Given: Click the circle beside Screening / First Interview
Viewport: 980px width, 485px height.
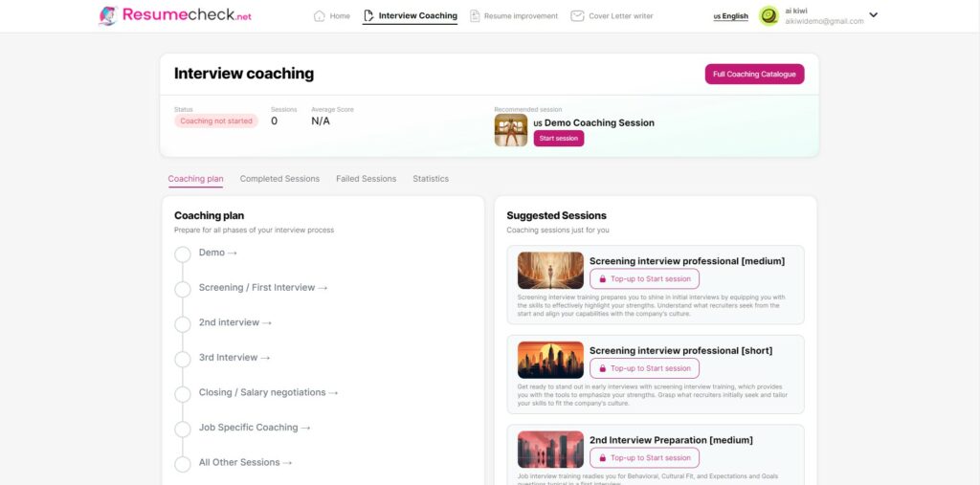Looking at the screenshot, I should tap(183, 290).
